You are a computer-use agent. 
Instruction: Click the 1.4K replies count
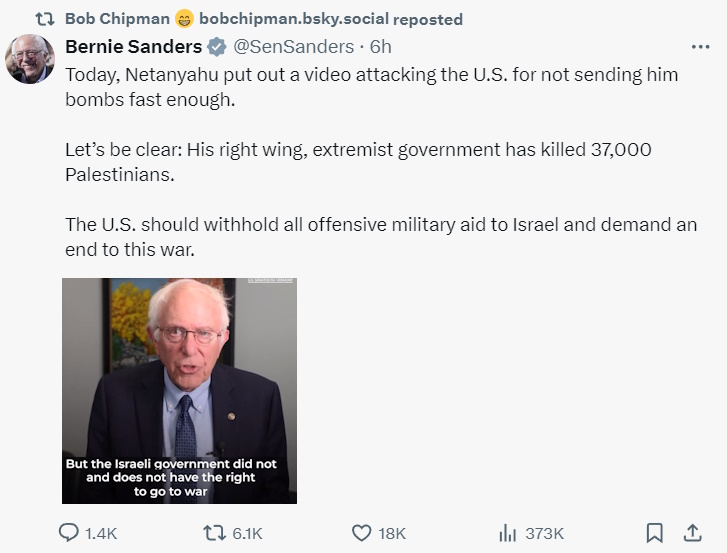[x=101, y=532]
